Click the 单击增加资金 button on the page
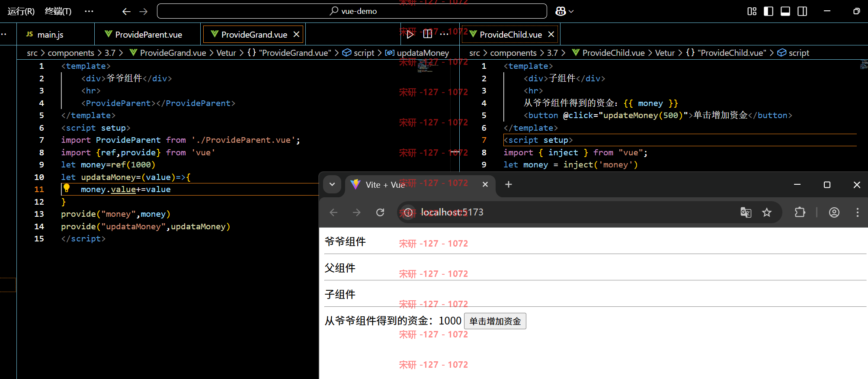The image size is (868, 379). [495, 321]
